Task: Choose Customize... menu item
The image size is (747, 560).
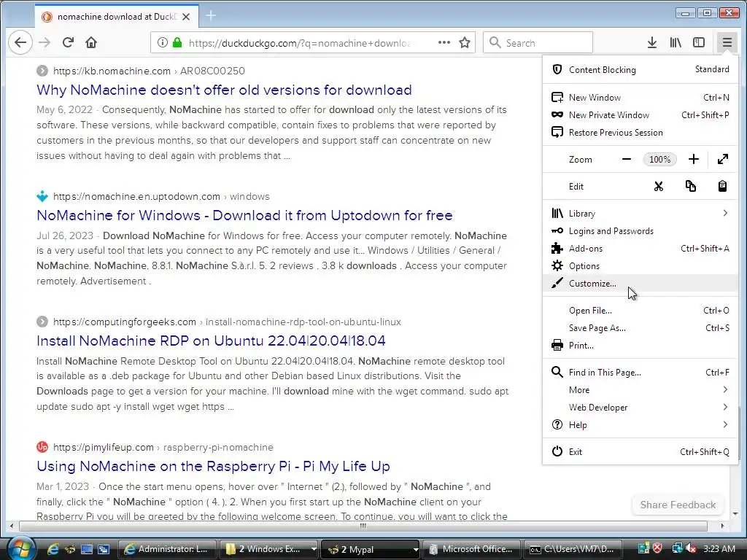Action: [640, 284]
